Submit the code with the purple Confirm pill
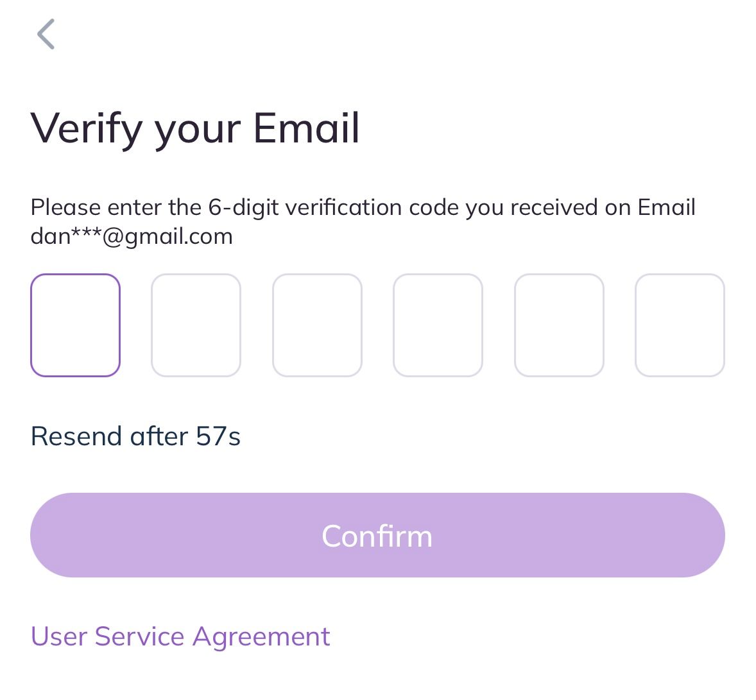Screen dimensions: 756x700 [x=377, y=535]
